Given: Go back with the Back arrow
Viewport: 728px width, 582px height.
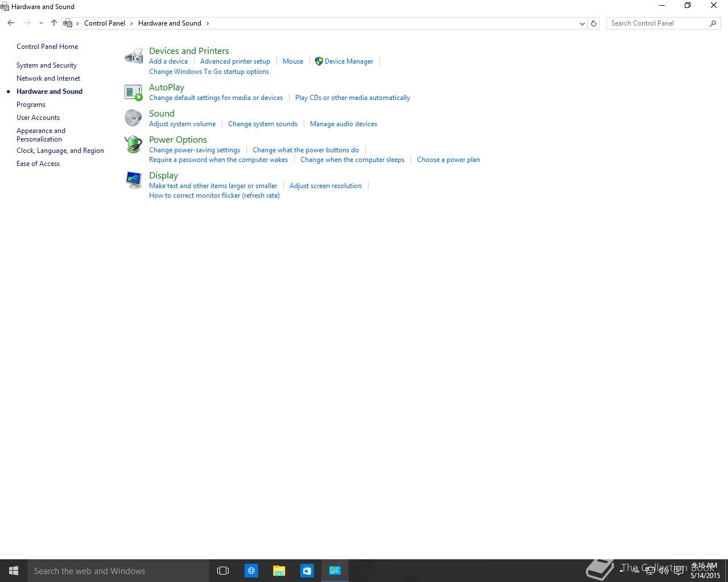Looking at the screenshot, I should pyautogui.click(x=11, y=23).
